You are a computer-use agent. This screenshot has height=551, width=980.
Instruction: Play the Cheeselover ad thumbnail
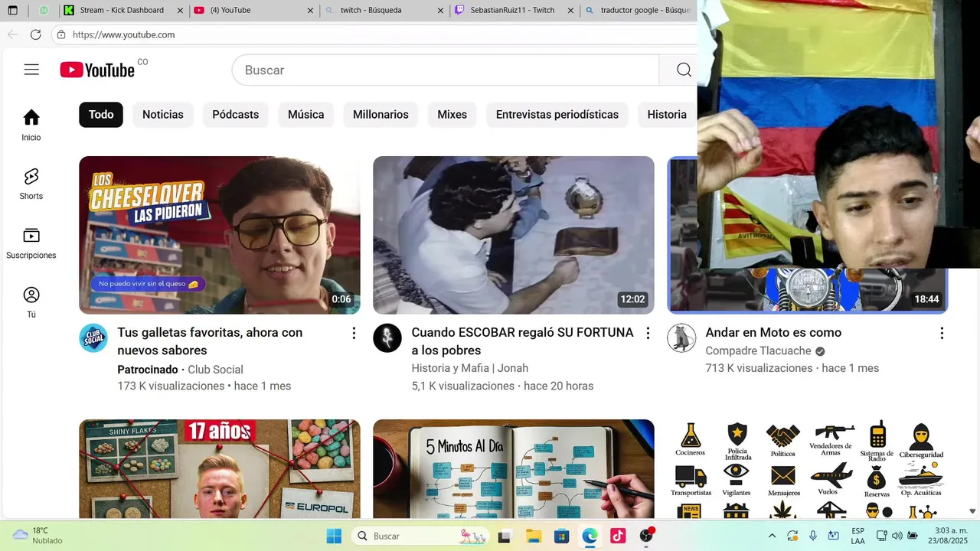220,235
